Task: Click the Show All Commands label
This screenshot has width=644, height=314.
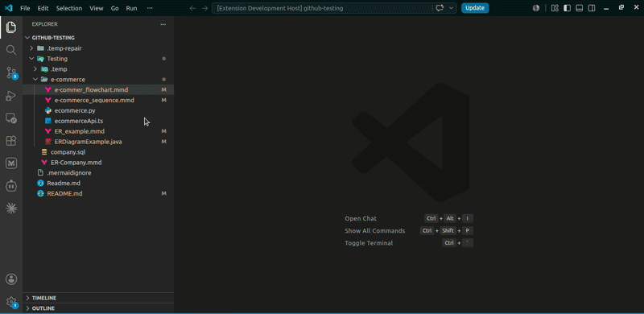Action: [x=375, y=231]
